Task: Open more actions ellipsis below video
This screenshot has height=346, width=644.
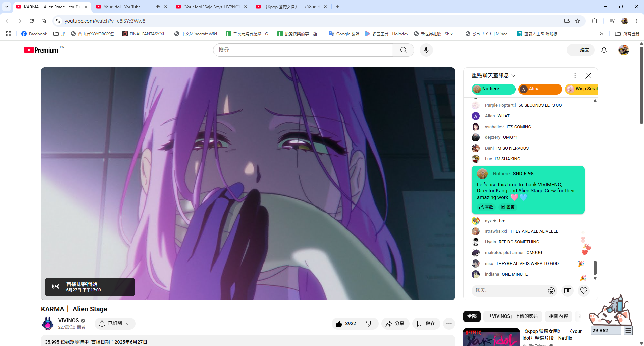Action: click(449, 324)
